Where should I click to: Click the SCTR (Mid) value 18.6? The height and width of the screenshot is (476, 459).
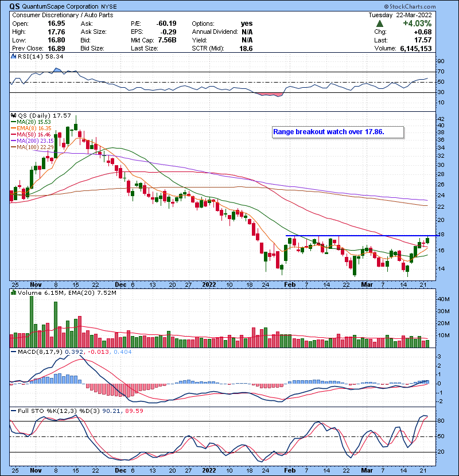pos(246,48)
